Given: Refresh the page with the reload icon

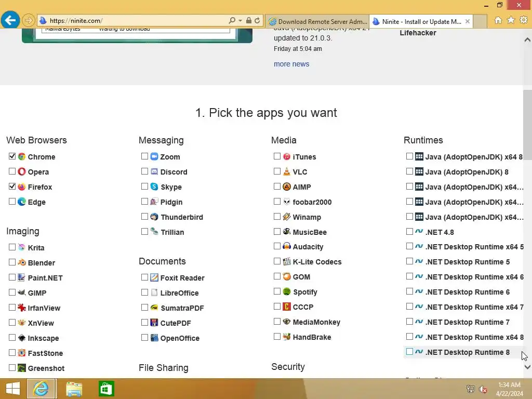Looking at the screenshot, I should click(258, 21).
